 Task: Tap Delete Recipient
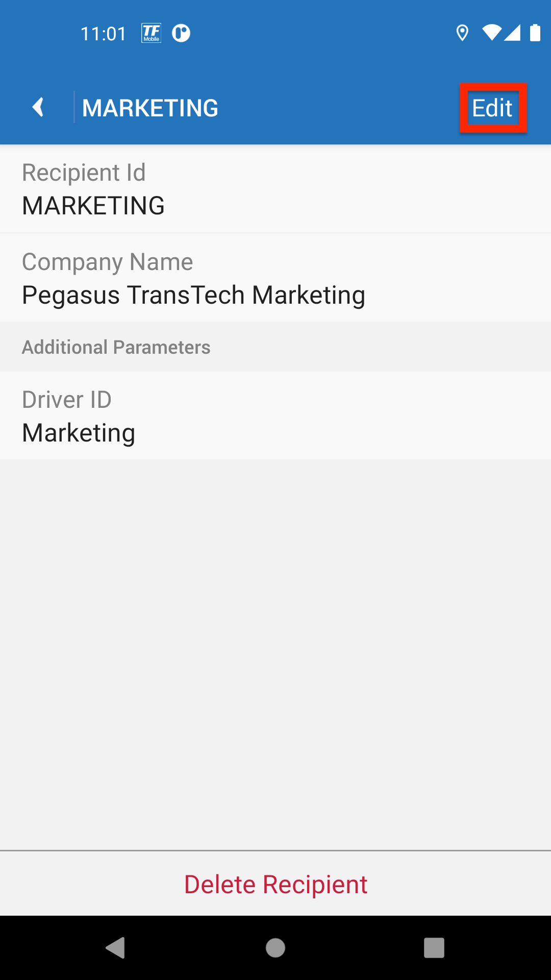click(x=275, y=885)
